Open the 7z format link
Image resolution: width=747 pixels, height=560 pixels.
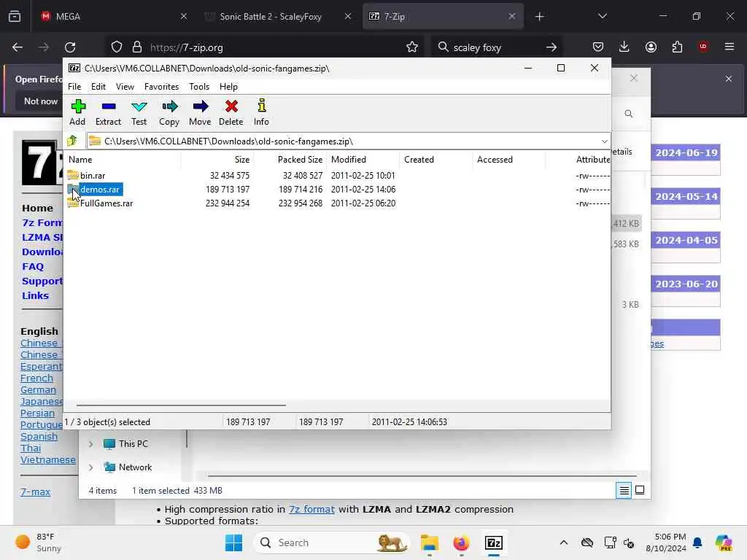click(x=311, y=509)
